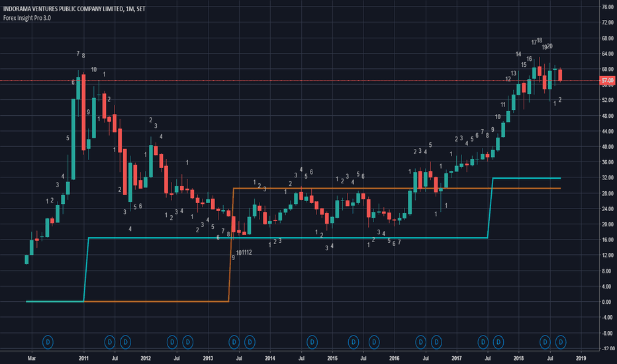617x364 pixels.
Task: Click the dividend marker just after Jul 2015
Action: click(374, 342)
